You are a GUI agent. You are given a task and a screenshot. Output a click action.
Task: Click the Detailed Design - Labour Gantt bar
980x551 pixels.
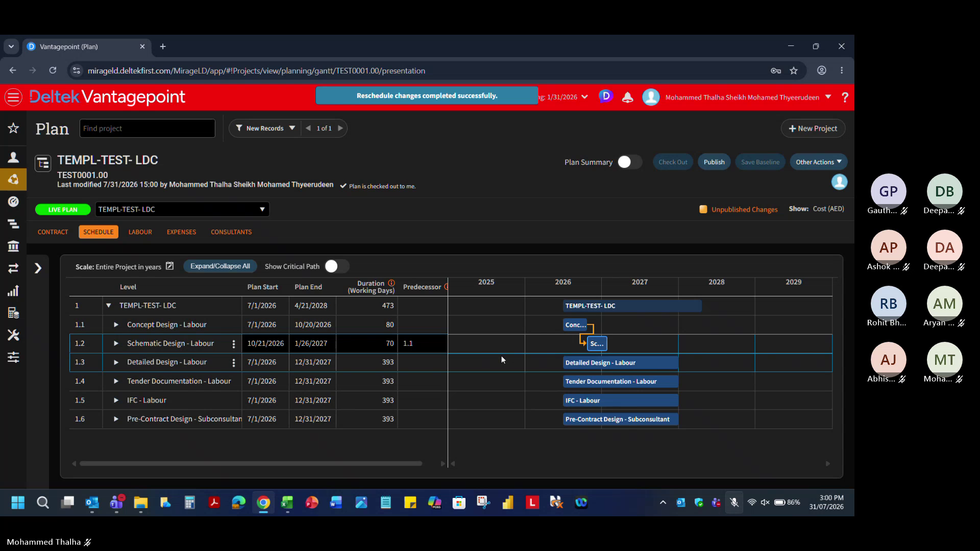pos(621,363)
